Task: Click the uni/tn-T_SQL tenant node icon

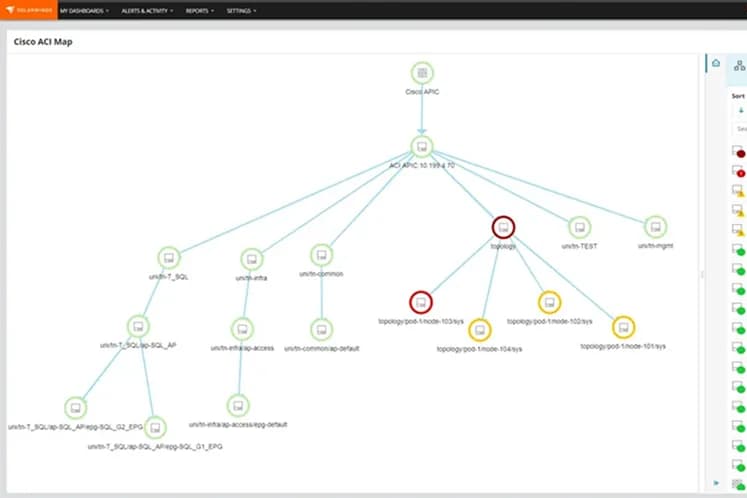Action: 169,258
